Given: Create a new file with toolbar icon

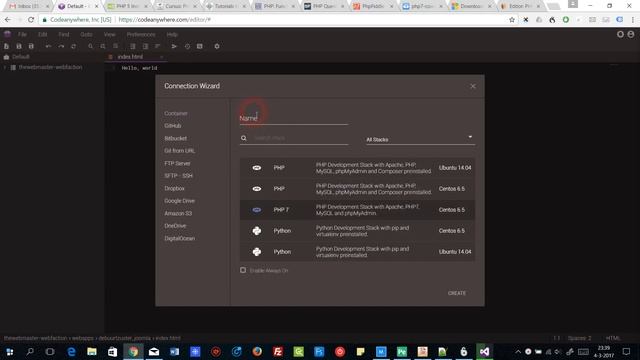Looking at the screenshot, I should [7, 47].
